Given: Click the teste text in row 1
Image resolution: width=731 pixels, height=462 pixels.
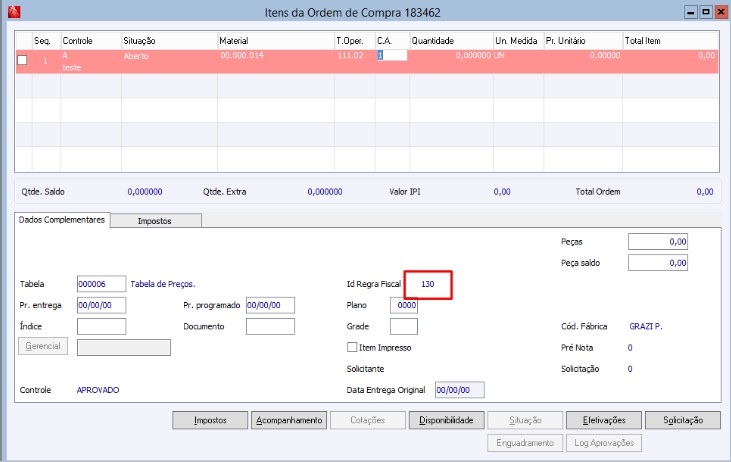Looking at the screenshot, I should tap(72, 68).
